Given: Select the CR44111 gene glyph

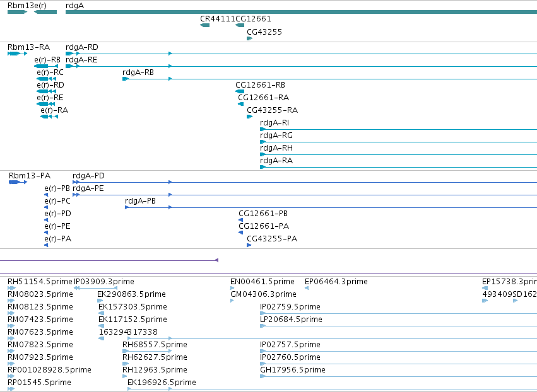Looking at the screenshot, I should 205,25.
